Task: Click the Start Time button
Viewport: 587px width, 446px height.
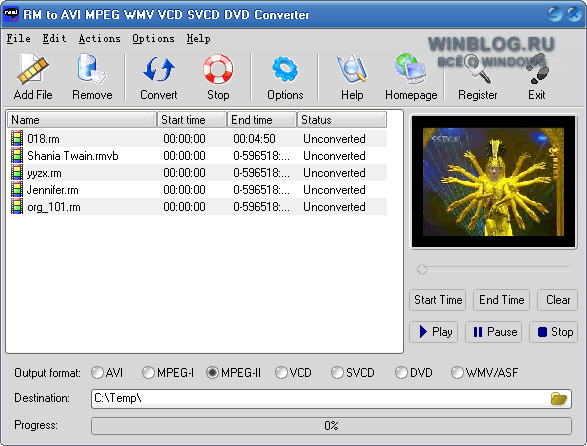Action: point(438,300)
